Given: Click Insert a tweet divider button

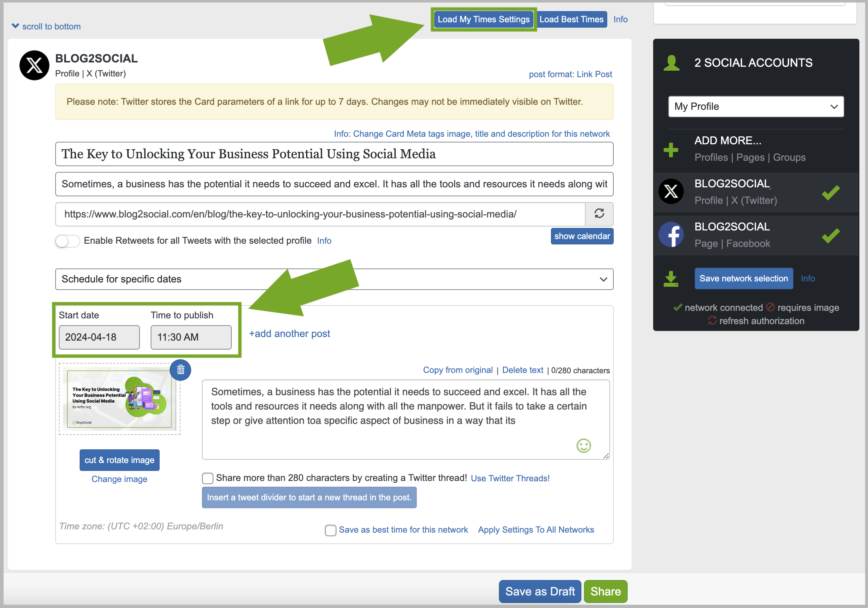Looking at the screenshot, I should click(309, 497).
